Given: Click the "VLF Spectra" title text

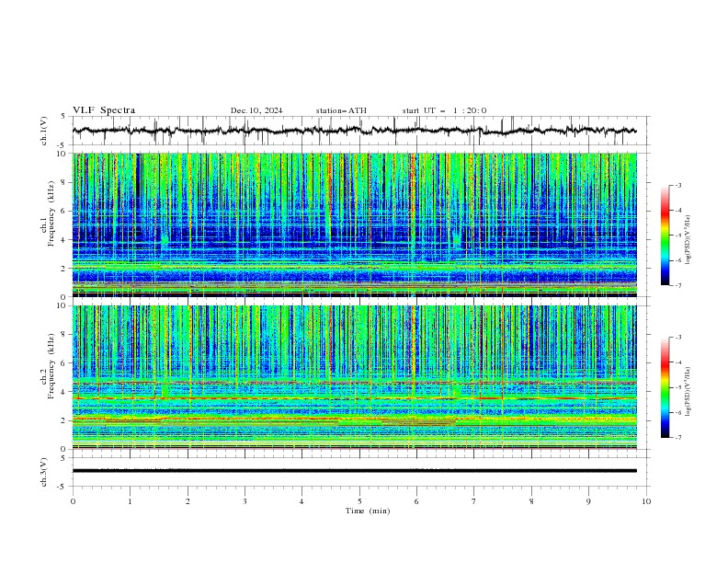Looking at the screenshot, I should [x=104, y=110].
